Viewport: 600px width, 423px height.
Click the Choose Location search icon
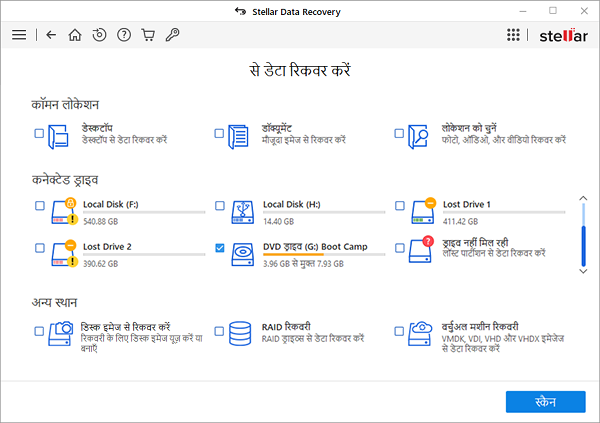(x=418, y=136)
